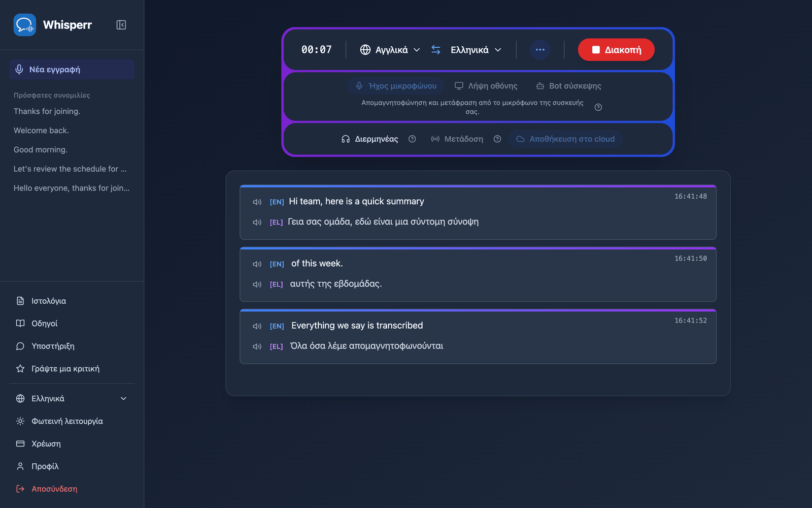Play audio for 'Γεια σας ομάδα' translation
This screenshot has height=508, width=812.
tap(257, 223)
